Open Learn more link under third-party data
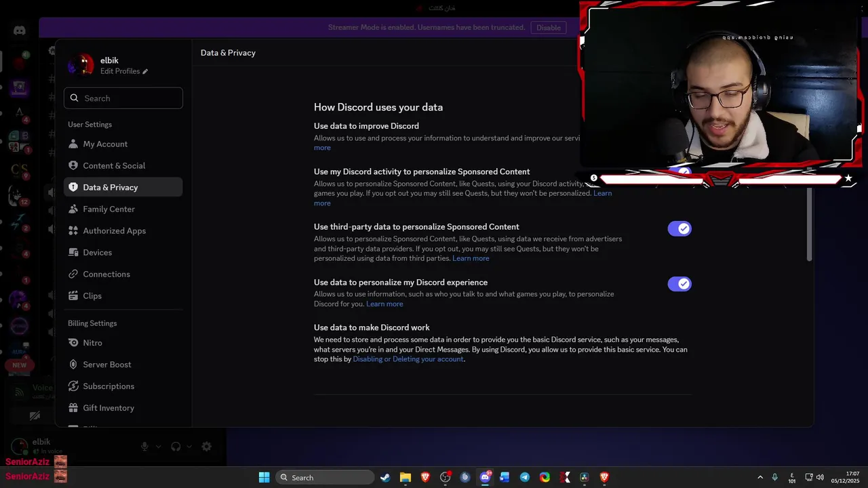 [471, 258]
